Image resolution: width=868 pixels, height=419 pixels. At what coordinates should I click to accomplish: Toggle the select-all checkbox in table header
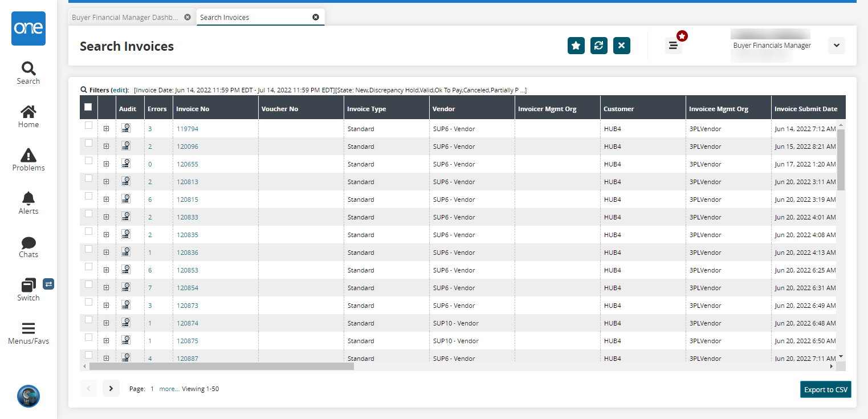[x=88, y=107]
